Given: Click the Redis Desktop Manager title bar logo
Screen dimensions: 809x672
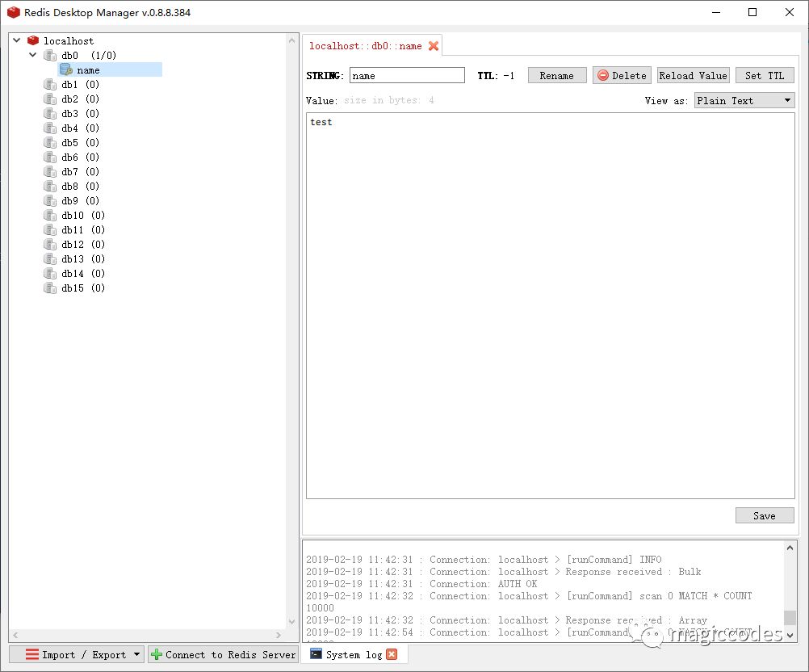Looking at the screenshot, I should tap(14, 12).
